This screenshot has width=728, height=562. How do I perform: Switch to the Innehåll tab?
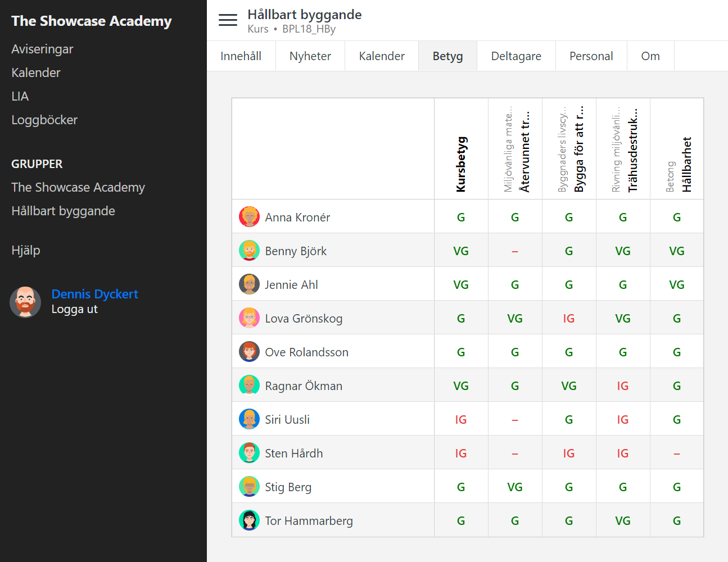241,56
